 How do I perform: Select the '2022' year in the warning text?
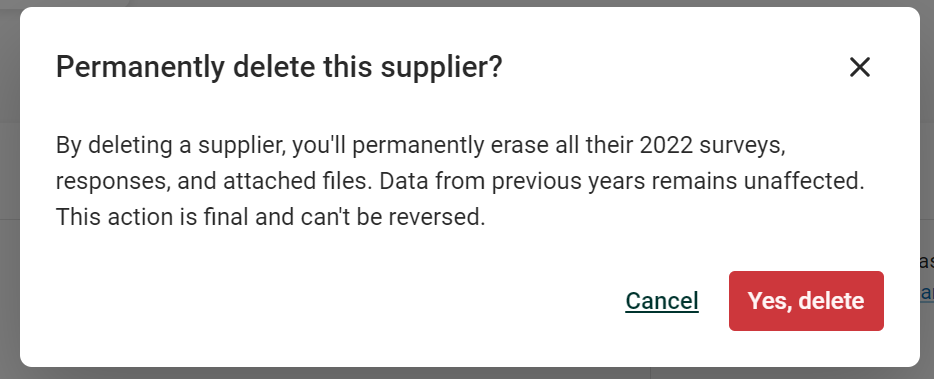[666, 145]
